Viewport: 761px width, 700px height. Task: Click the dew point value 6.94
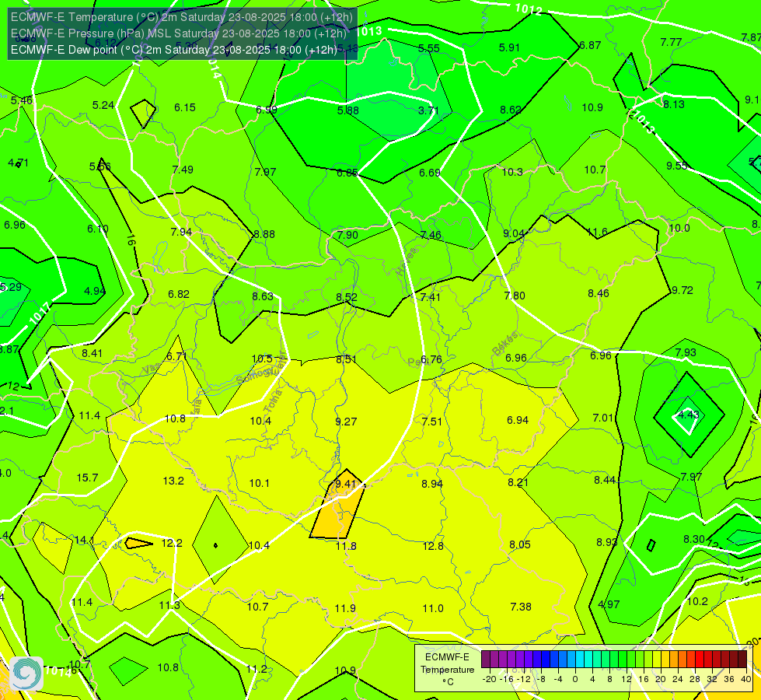click(x=518, y=420)
